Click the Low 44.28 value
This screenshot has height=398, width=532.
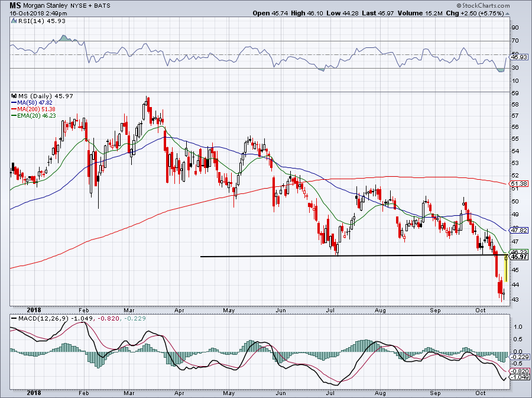(342, 13)
